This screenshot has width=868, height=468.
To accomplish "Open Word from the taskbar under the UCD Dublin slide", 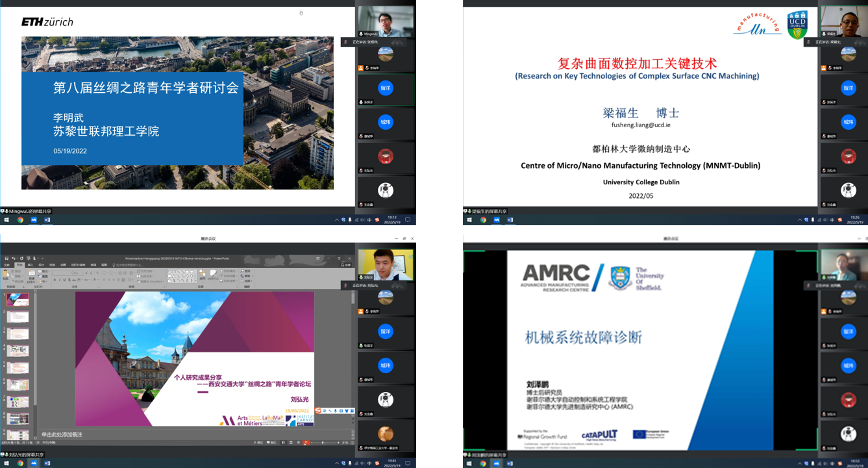I will click(510, 220).
